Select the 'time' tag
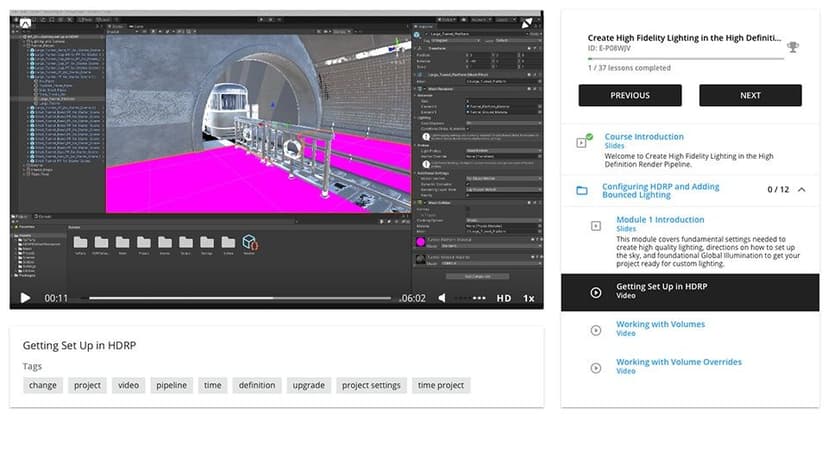The image size is (828, 466). [213, 385]
